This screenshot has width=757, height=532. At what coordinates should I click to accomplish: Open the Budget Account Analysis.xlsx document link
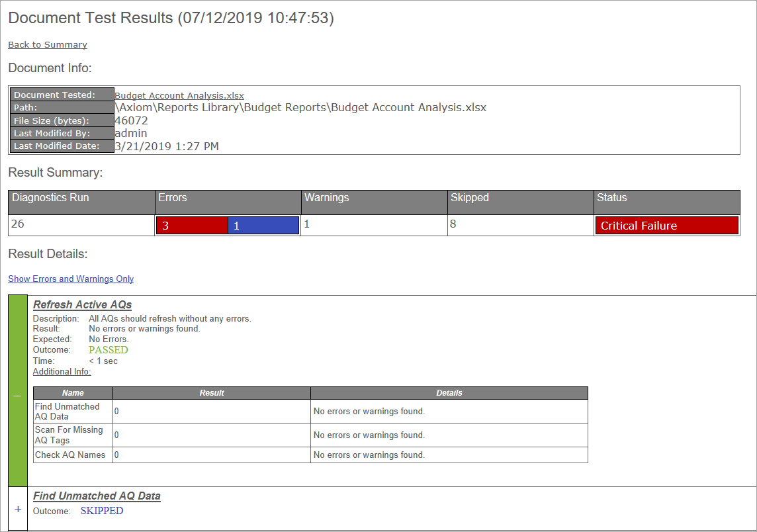pyautogui.click(x=179, y=96)
